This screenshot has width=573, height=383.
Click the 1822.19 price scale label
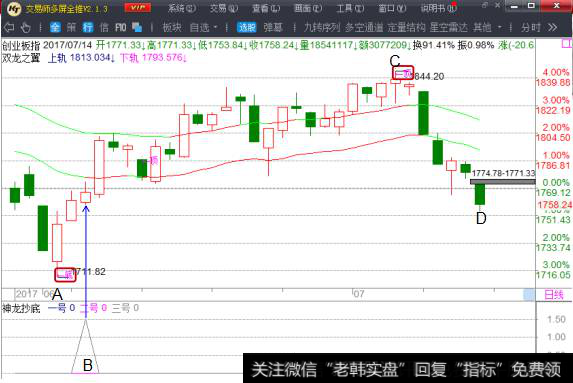[x=553, y=110]
